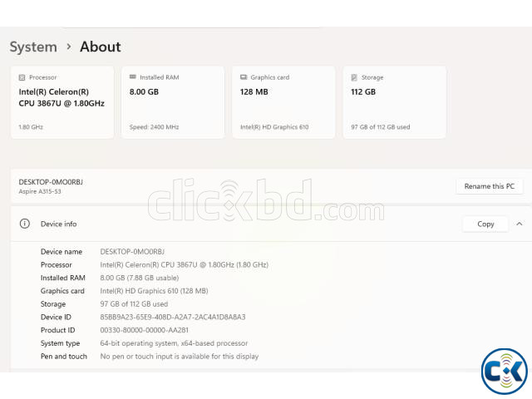
Task: Click the Graphics card row label
Action: pyautogui.click(x=62, y=291)
